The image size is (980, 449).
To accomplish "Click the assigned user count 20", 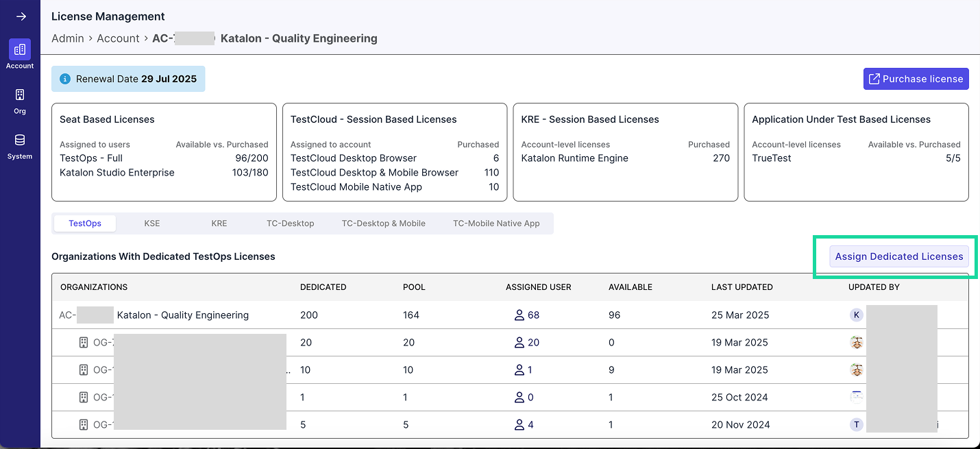I will [527, 343].
